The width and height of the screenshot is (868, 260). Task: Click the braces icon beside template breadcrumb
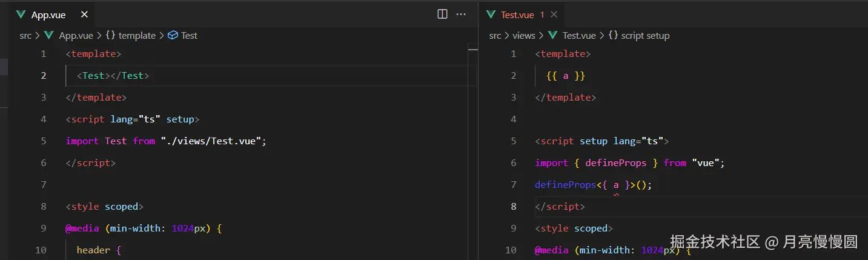(x=110, y=36)
